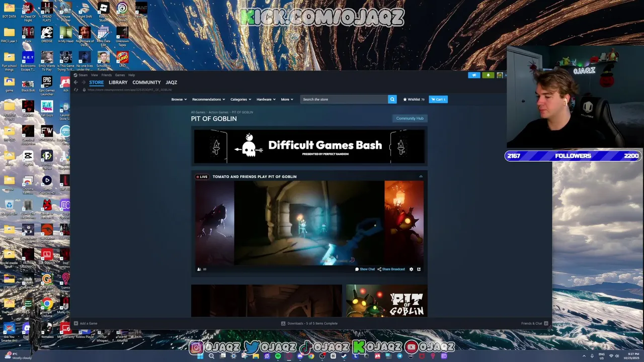Show hidden system tray icons
The width and height of the screenshot is (644, 362).
point(584,356)
